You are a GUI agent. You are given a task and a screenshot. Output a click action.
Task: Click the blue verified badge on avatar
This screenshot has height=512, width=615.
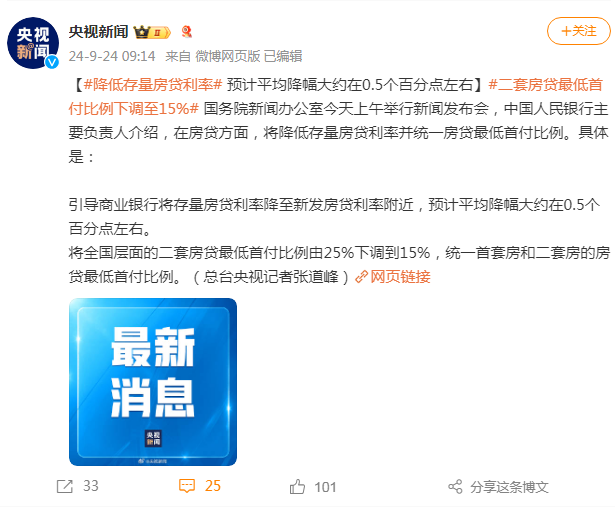pyautogui.click(x=52, y=62)
